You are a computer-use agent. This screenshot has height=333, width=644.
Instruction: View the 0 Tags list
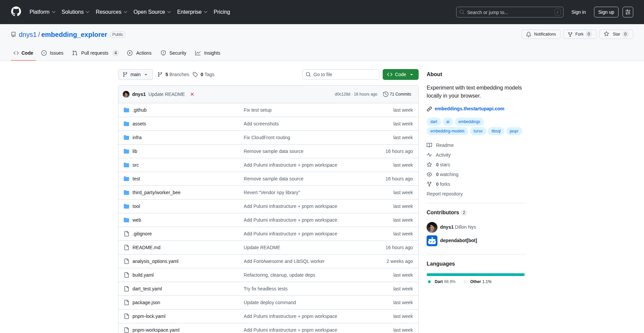(204, 74)
